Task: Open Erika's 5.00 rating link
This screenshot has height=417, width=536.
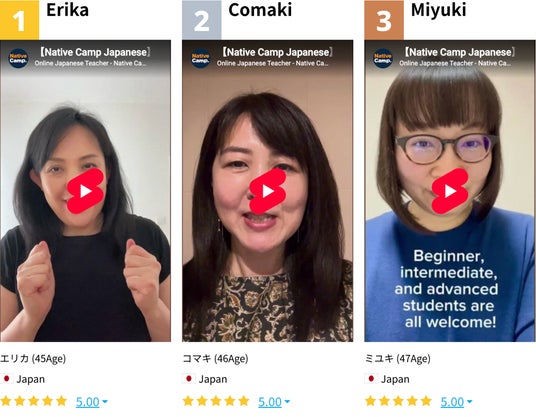Action: click(x=88, y=402)
